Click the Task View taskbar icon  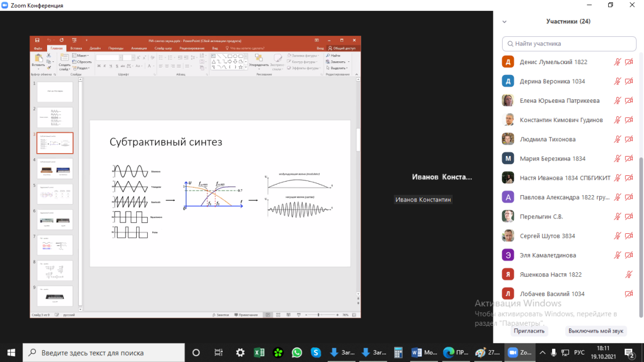click(x=219, y=352)
